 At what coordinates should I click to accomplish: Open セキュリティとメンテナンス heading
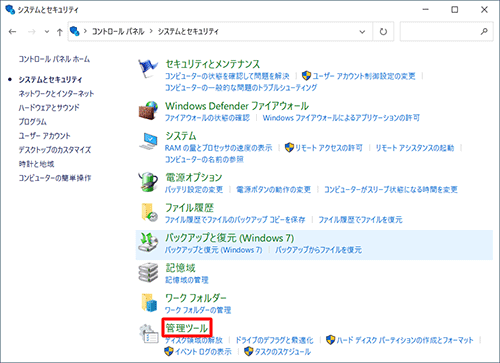(x=213, y=64)
